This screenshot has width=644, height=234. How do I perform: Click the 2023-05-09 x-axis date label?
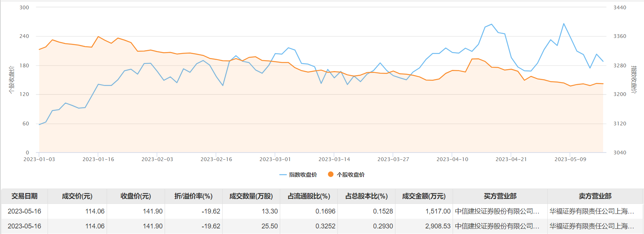tap(570, 159)
